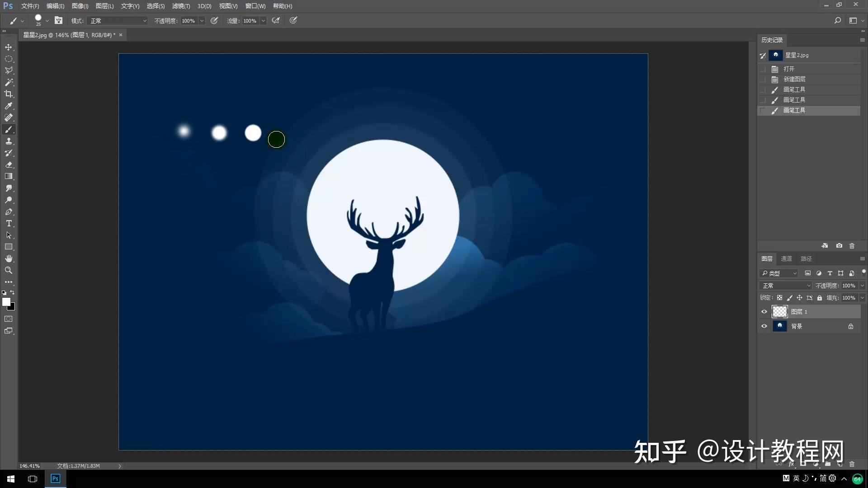
Task: Click the Gradient tool icon
Action: coord(9,176)
